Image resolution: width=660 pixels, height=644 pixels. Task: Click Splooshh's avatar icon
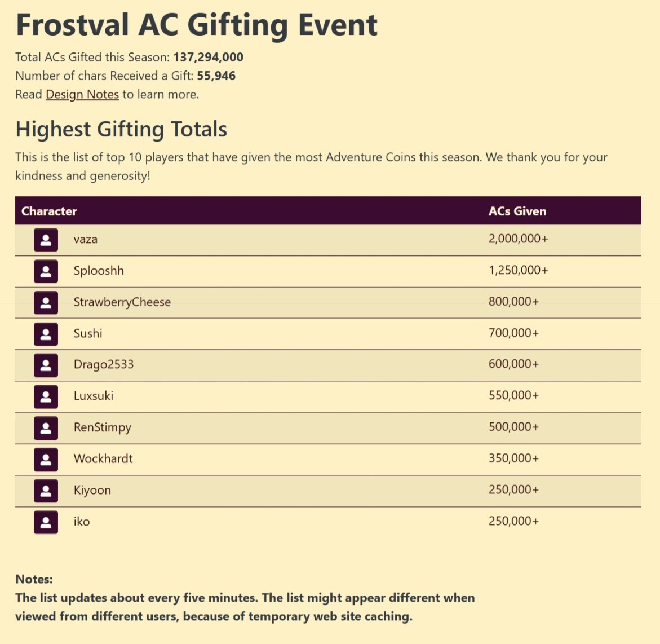46,271
